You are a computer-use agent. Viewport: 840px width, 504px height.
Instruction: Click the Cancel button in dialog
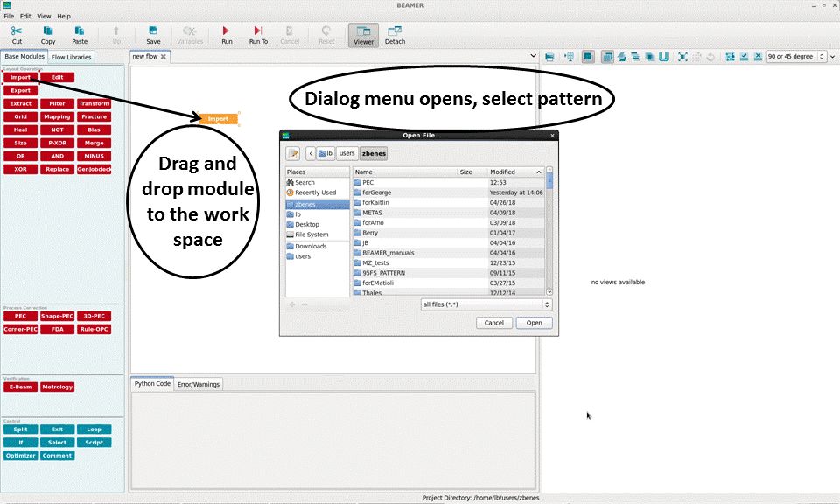coord(494,323)
